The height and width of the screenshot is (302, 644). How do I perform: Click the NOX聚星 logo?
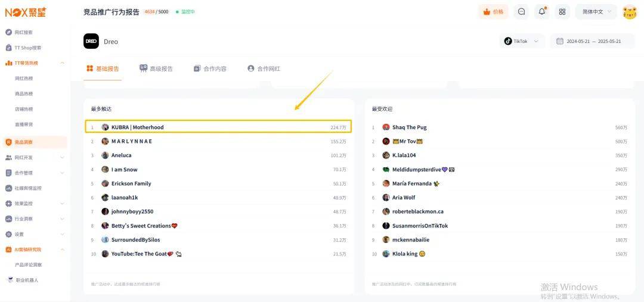[x=26, y=12]
